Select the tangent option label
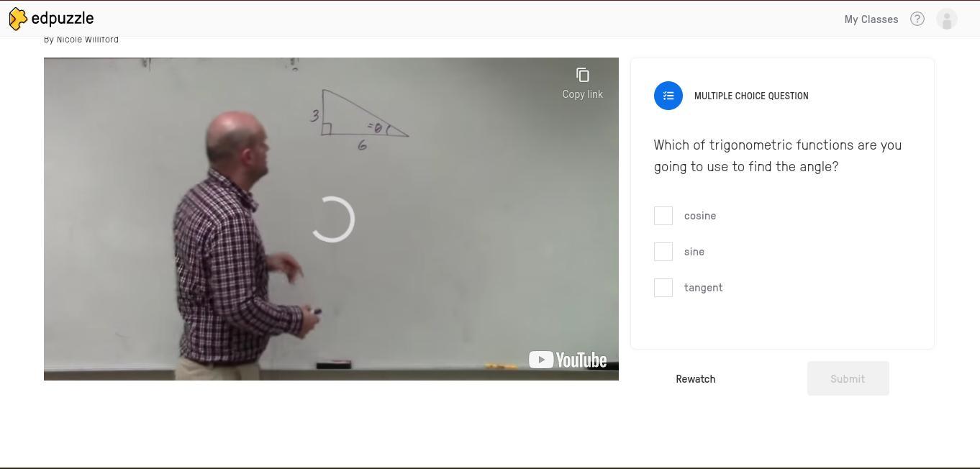Viewport: 980px width, 469px height. coord(704,288)
